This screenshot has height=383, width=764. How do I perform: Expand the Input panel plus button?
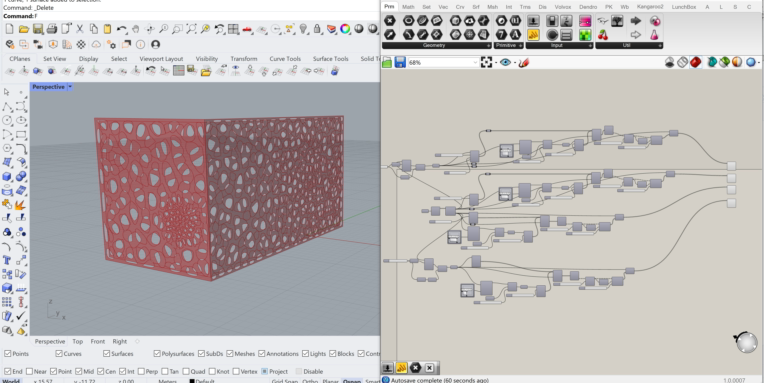tap(590, 45)
